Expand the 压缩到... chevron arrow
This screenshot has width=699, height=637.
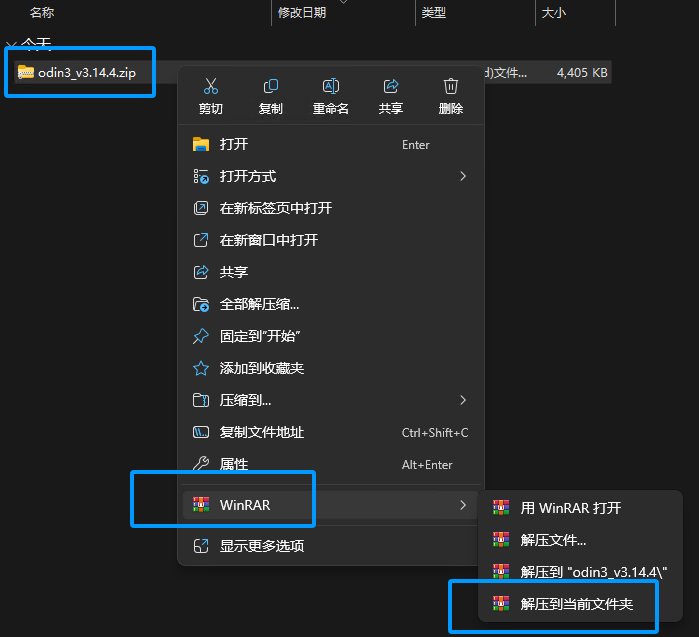[x=463, y=400]
